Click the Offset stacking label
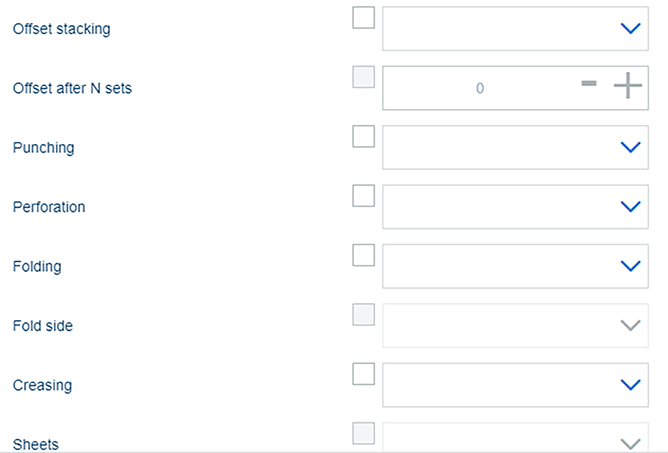668x453 pixels. pyautogui.click(x=61, y=29)
